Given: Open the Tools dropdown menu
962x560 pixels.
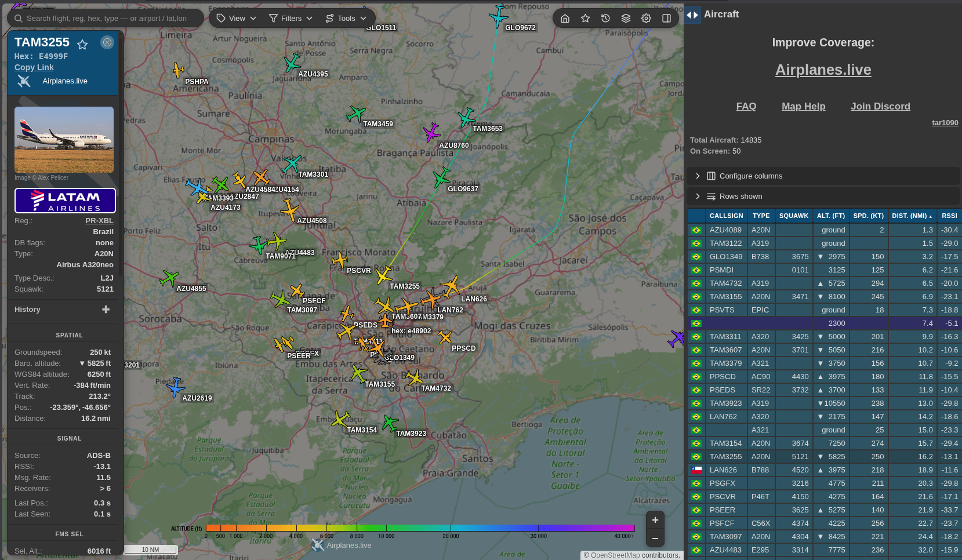Looking at the screenshot, I should tap(346, 19).
